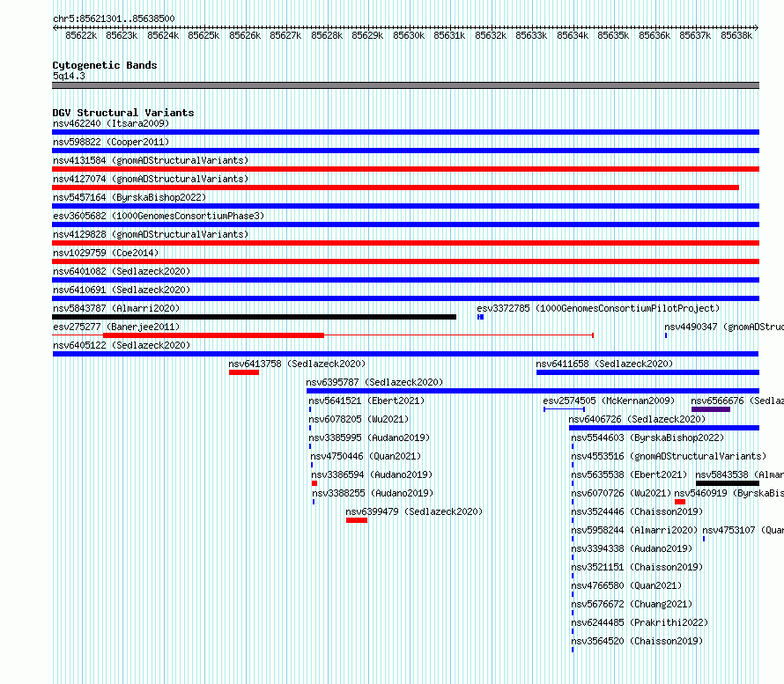
Task: Open nsv6244485 (Prakrithi2022) label
Action: tap(640, 622)
